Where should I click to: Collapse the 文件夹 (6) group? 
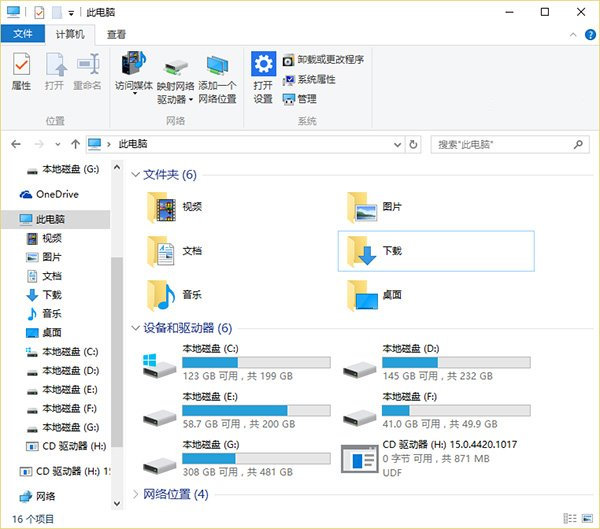pyautogui.click(x=135, y=175)
